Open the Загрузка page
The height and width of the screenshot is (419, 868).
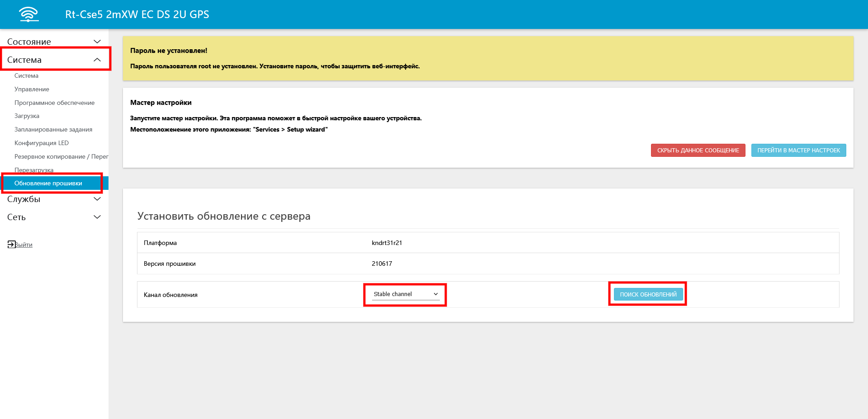pos(27,116)
